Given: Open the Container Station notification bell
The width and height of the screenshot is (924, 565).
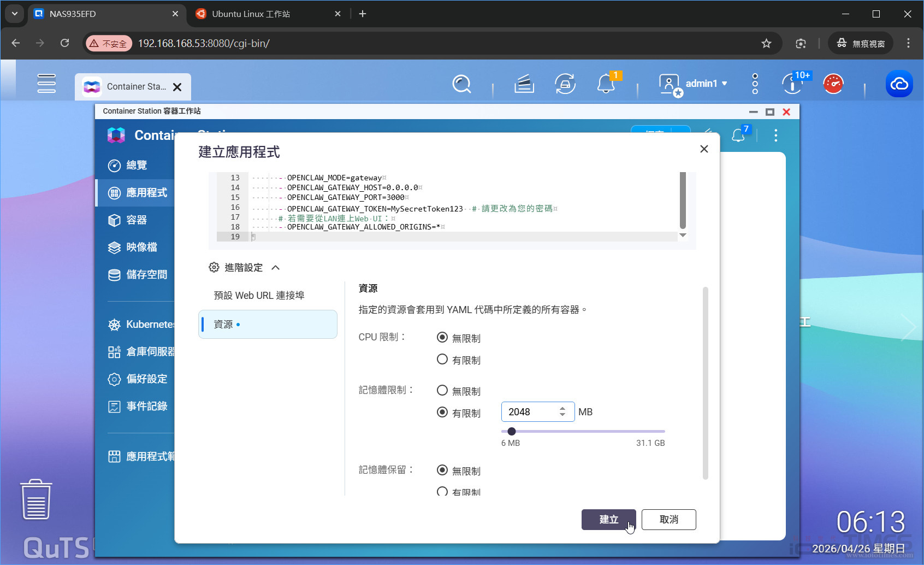Looking at the screenshot, I should [x=738, y=136].
